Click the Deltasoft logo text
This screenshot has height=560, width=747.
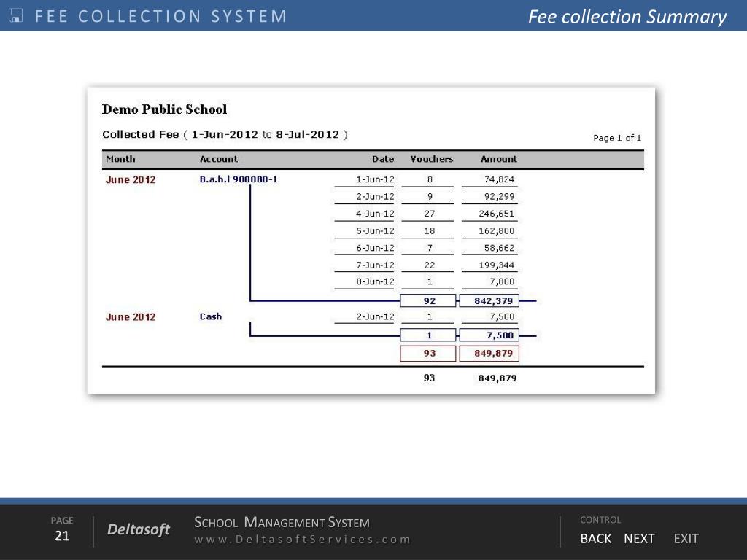[138, 529]
